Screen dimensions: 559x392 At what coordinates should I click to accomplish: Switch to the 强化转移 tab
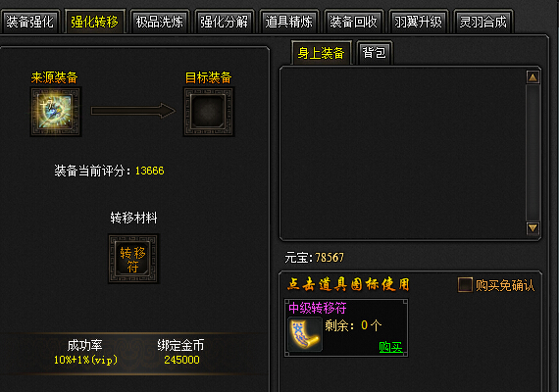tap(94, 22)
